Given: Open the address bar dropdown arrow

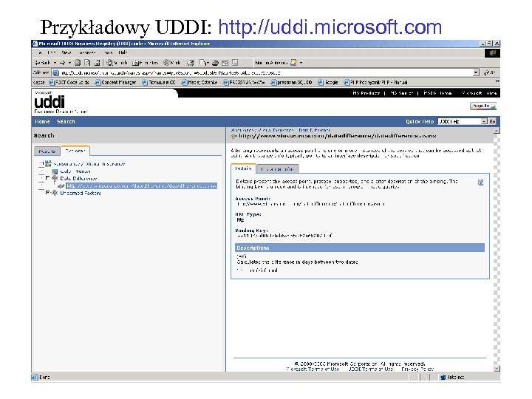Looking at the screenshot, I should [476, 72].
